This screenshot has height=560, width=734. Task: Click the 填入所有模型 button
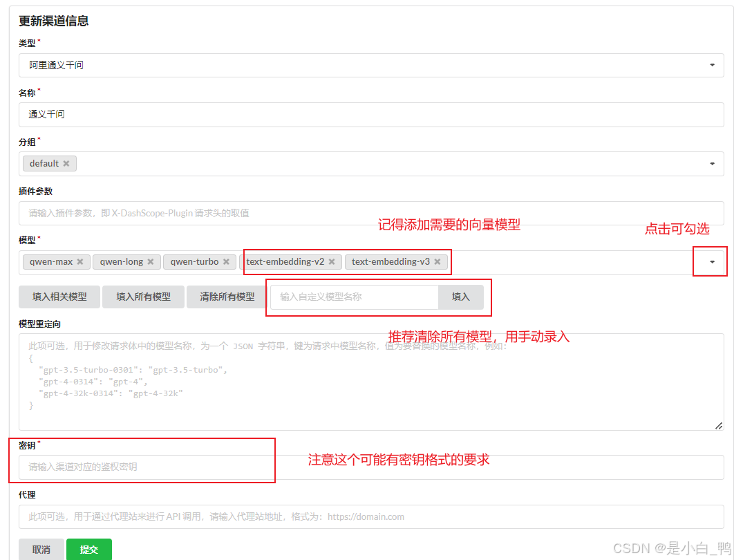pos(143,297)
